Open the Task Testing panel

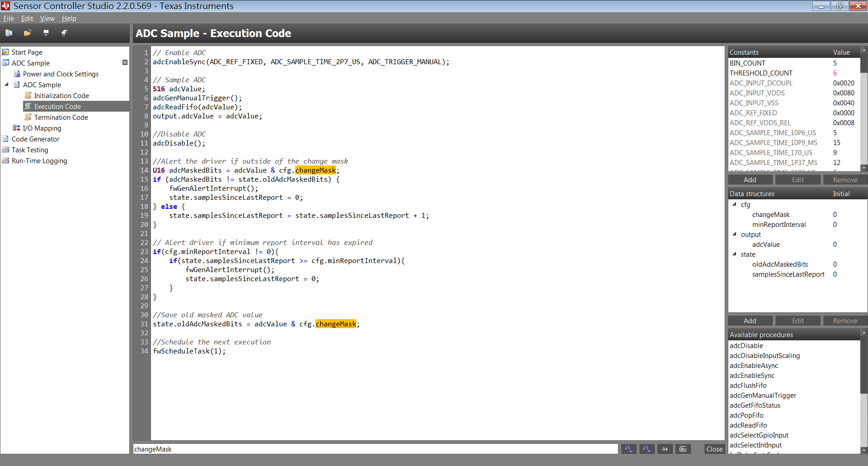tap(30, 150)
